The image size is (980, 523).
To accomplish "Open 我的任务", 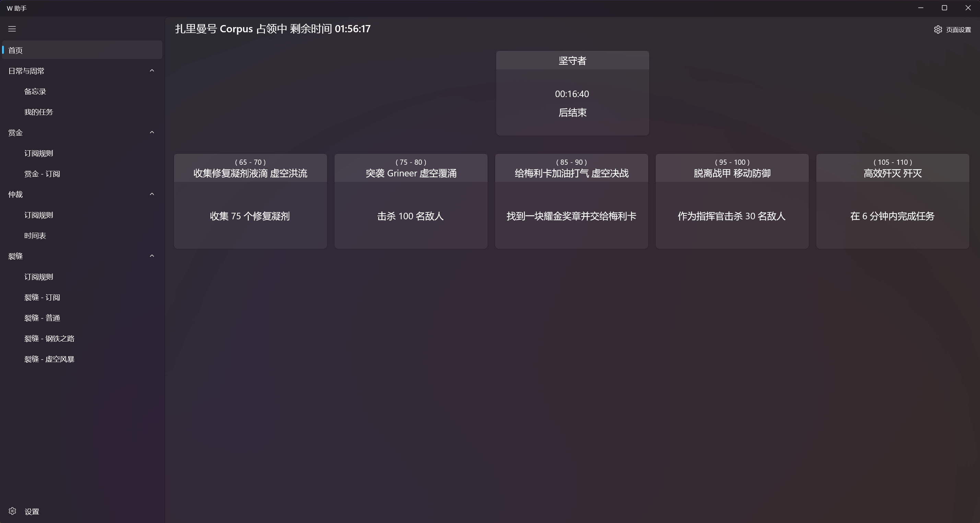I will [x=38, y=112].
